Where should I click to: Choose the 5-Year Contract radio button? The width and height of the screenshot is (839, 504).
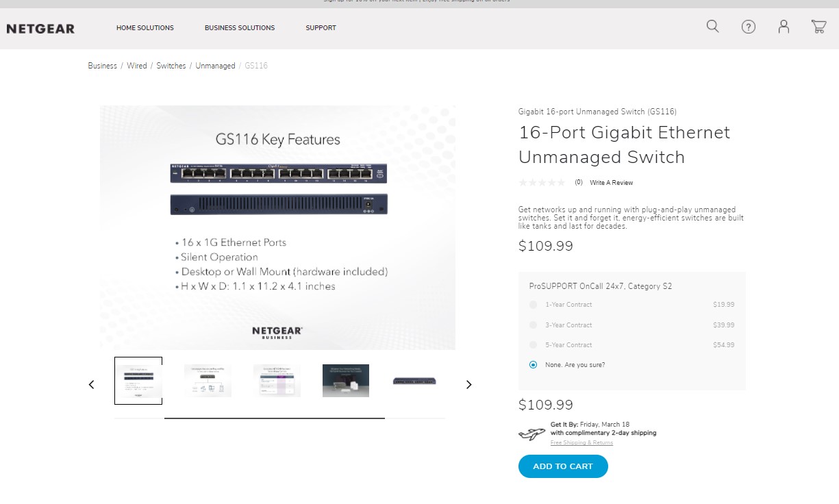[x=534, y=345]
